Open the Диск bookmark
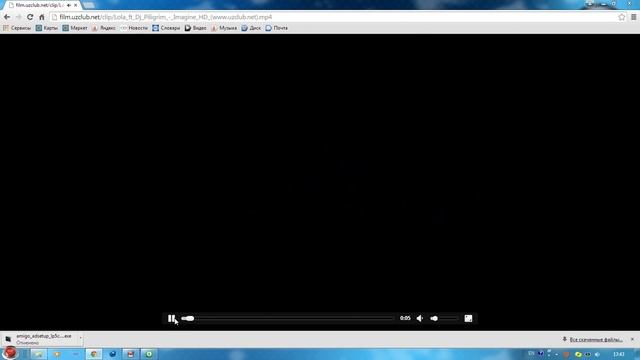 point(251,28)
